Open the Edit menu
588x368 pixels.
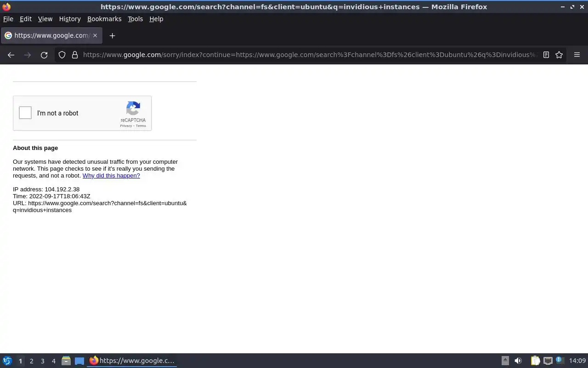click(x=26, y=19)
